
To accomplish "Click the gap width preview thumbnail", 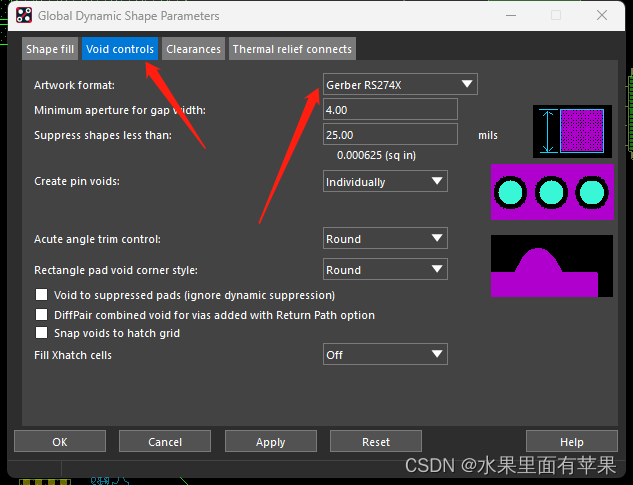I will pos(571,132).
